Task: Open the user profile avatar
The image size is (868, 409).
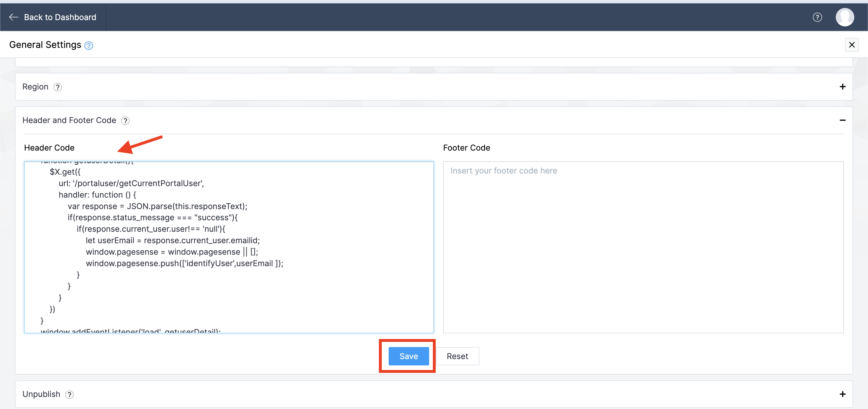Action: 844,17
